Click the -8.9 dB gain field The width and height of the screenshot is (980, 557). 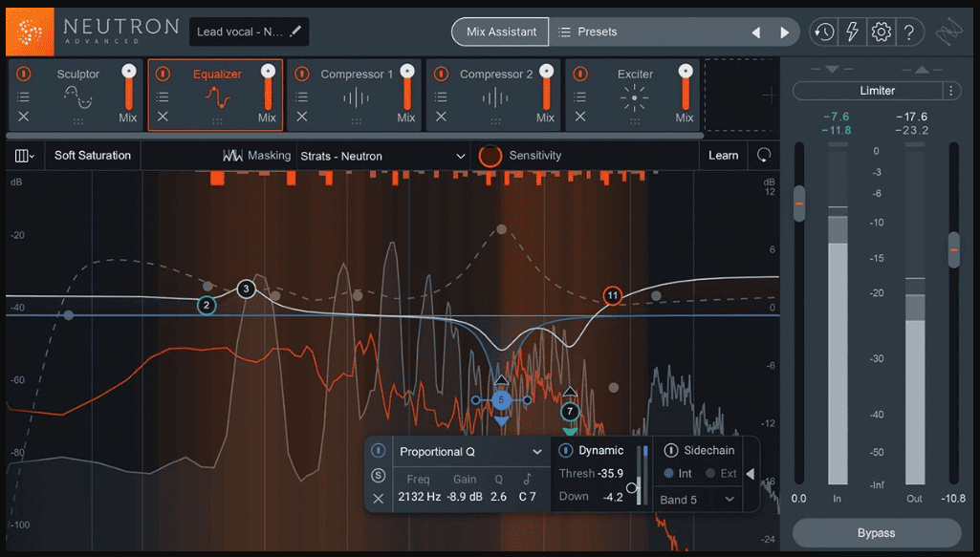pos(465,497)
